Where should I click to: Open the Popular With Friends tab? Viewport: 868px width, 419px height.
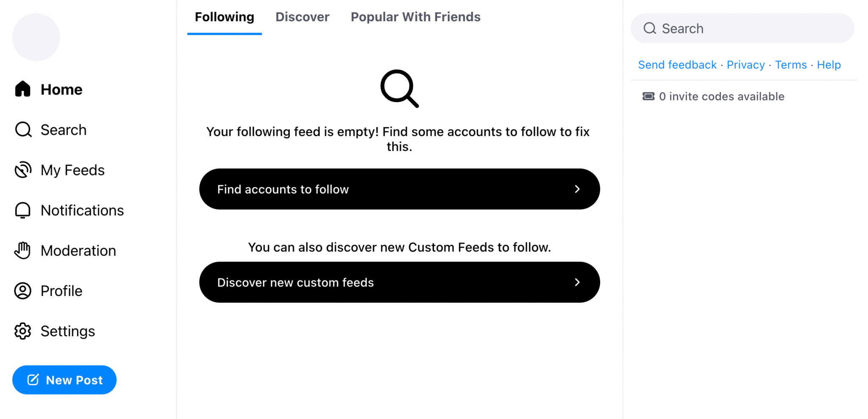pos(415,17)
